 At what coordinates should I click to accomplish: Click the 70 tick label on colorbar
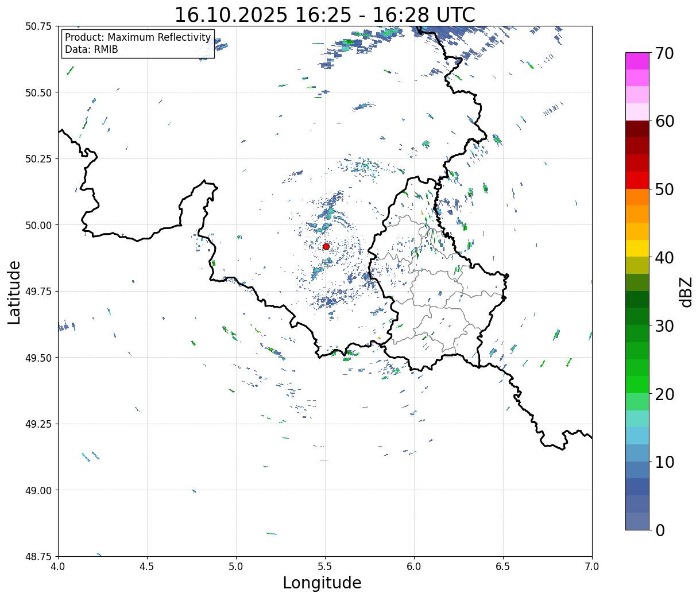click(x=664, y=53)
